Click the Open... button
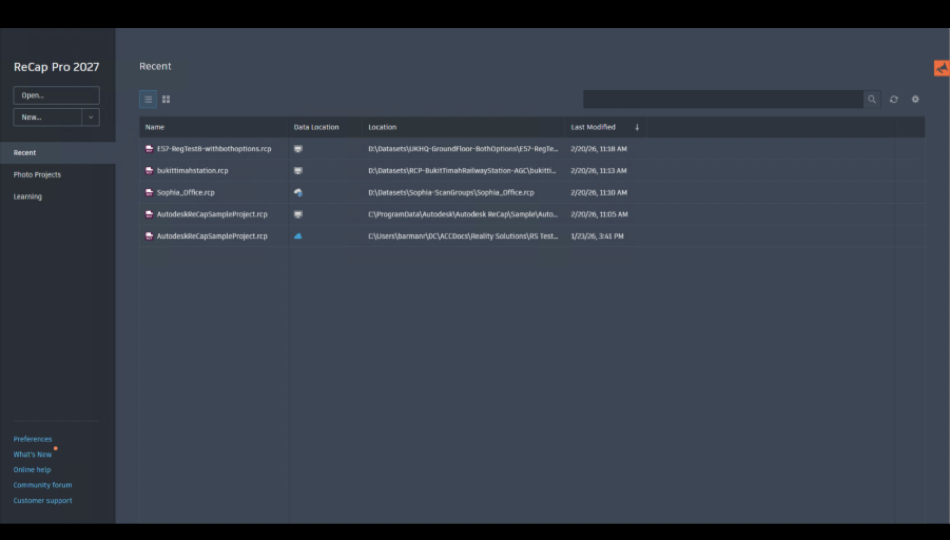950x540 pixels. 56,95
